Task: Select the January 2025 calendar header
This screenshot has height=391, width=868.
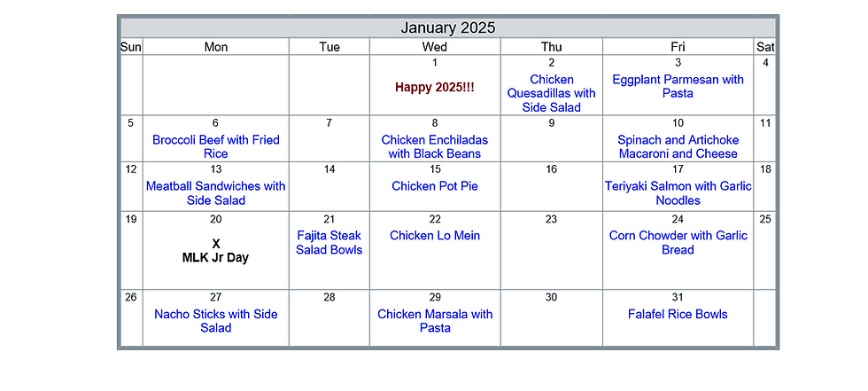Action: click(x=448, y=27)
